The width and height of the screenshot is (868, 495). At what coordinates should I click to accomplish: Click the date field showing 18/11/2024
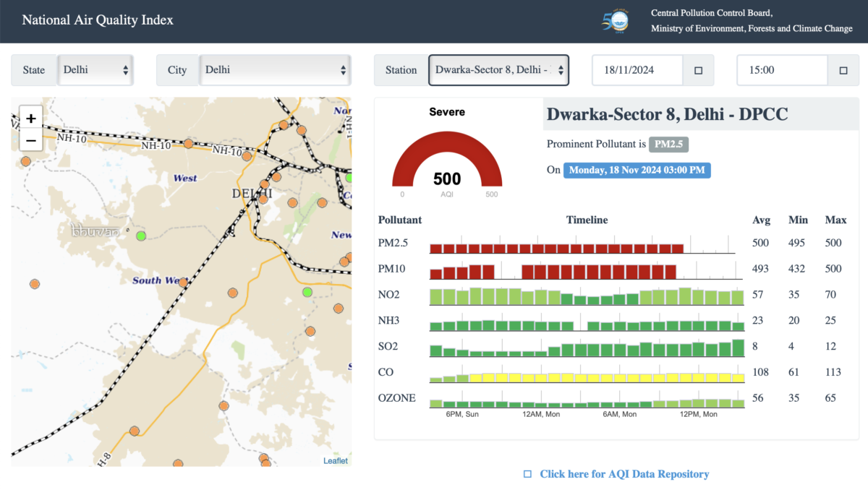click(637, 71)
